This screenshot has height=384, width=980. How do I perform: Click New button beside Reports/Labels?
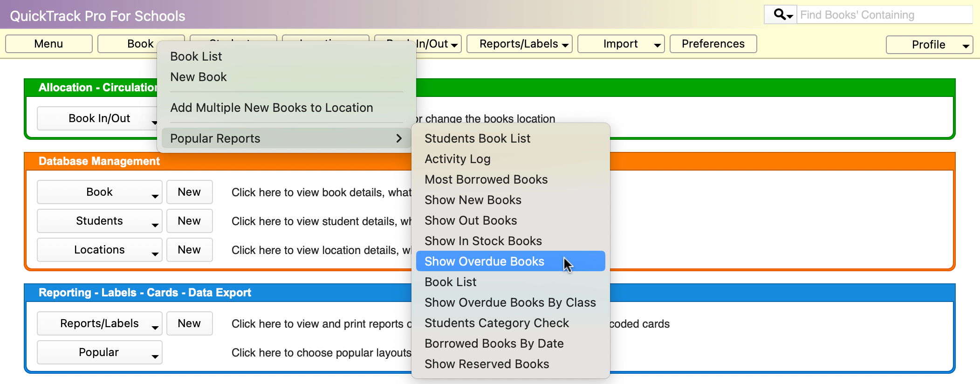(189, 323)
